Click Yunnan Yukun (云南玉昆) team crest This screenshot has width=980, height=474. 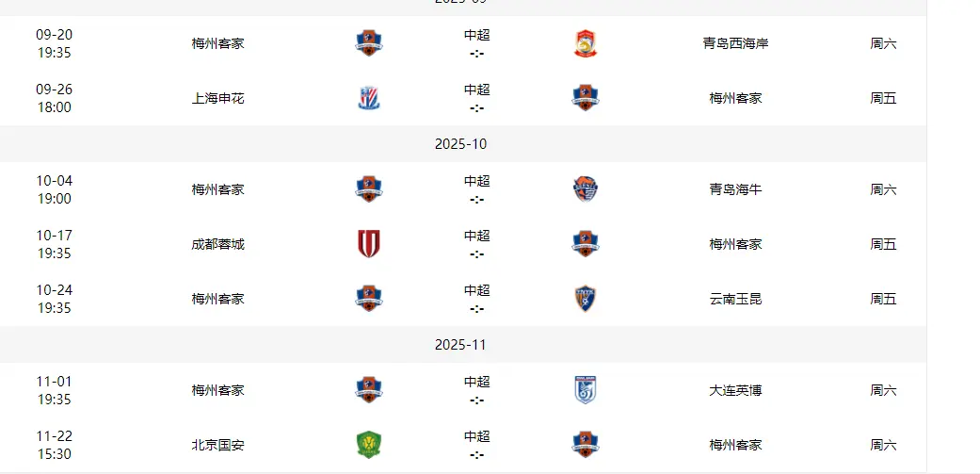pos(586,299)
